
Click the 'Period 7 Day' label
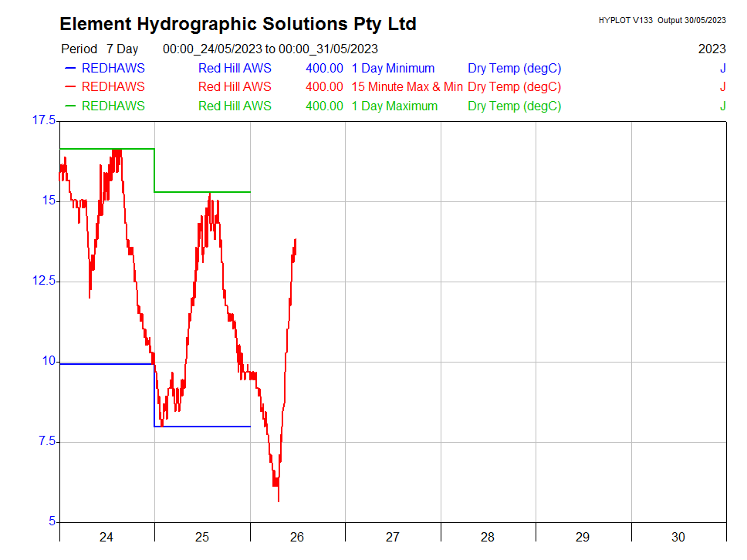click(x=100, y=49)
